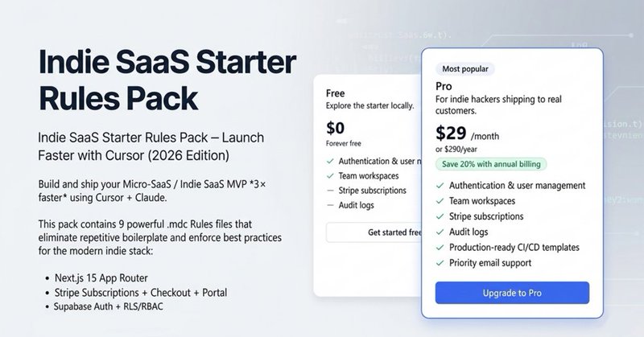Click checkmark beside Pro Authentication & user management
The width and height of the screenshot is (644, 337).
point(441,186)
